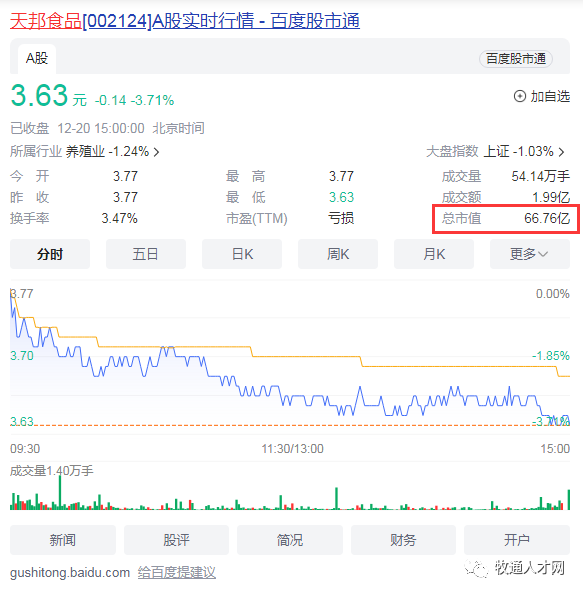Switch to the 五日 chart tab
The width and height of the screenshot is (583, 594).
(146, 254)
